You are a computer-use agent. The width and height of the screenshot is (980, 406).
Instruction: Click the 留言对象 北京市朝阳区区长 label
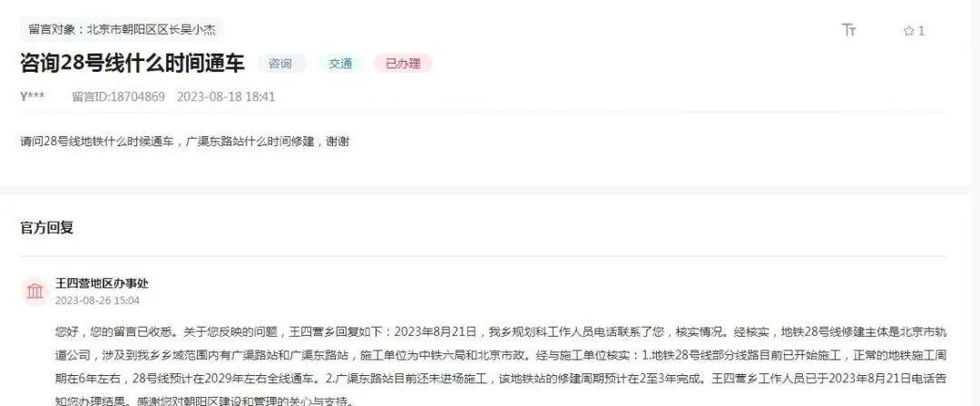point(122,29)
